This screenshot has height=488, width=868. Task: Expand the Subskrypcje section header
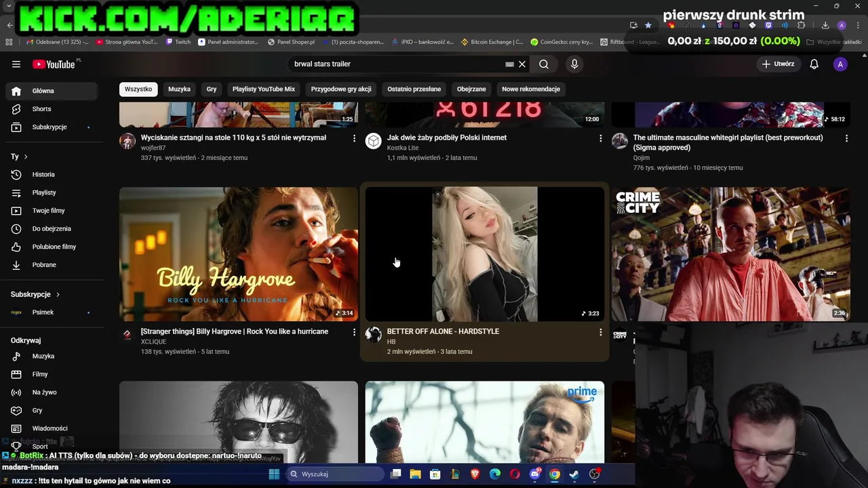click(35, 294)
